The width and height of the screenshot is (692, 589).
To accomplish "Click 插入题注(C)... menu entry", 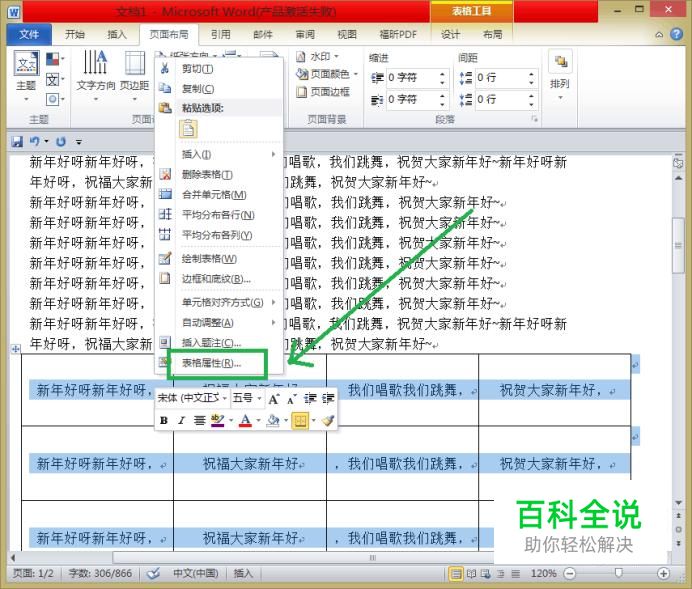I will click(211, 343).
